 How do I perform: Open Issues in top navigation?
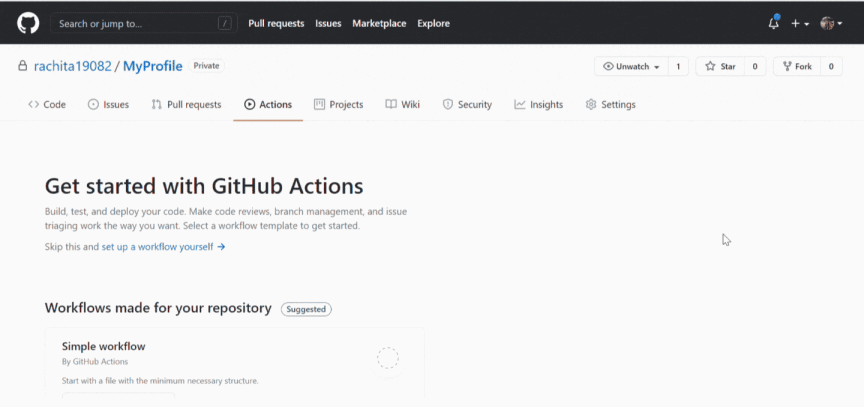tap(328, 23)
